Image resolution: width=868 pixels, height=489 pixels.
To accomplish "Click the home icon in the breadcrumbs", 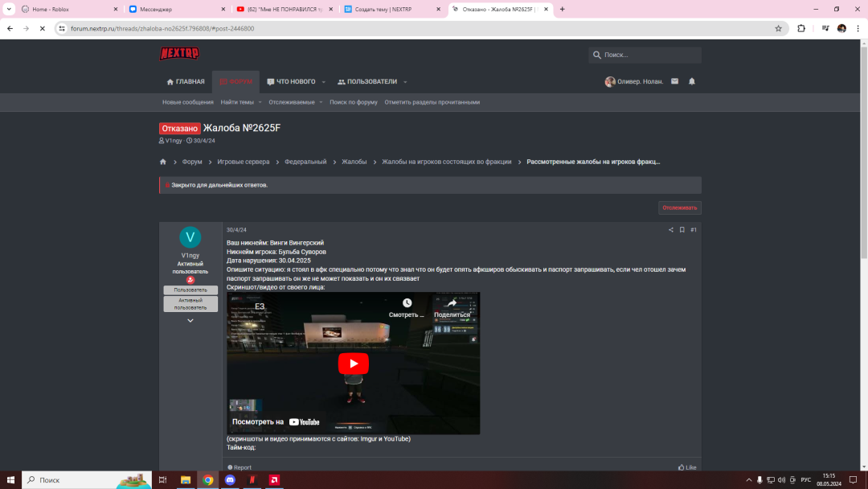I will tap(163, 162).
